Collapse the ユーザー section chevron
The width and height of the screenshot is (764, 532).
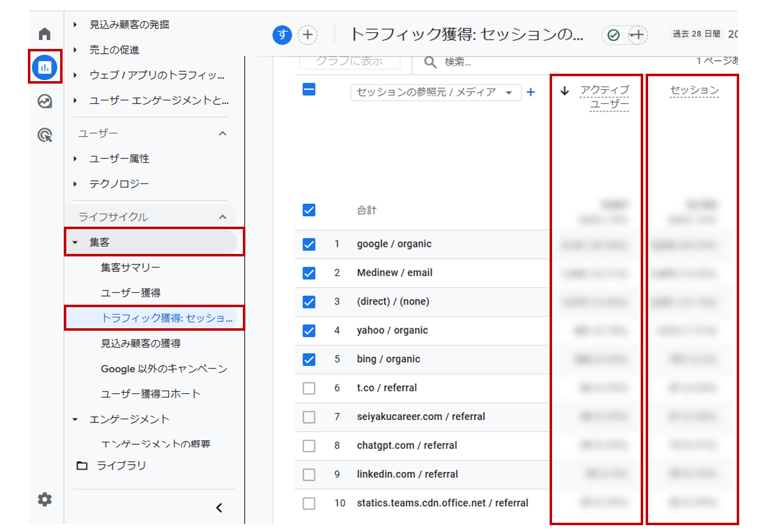point(222,133)
